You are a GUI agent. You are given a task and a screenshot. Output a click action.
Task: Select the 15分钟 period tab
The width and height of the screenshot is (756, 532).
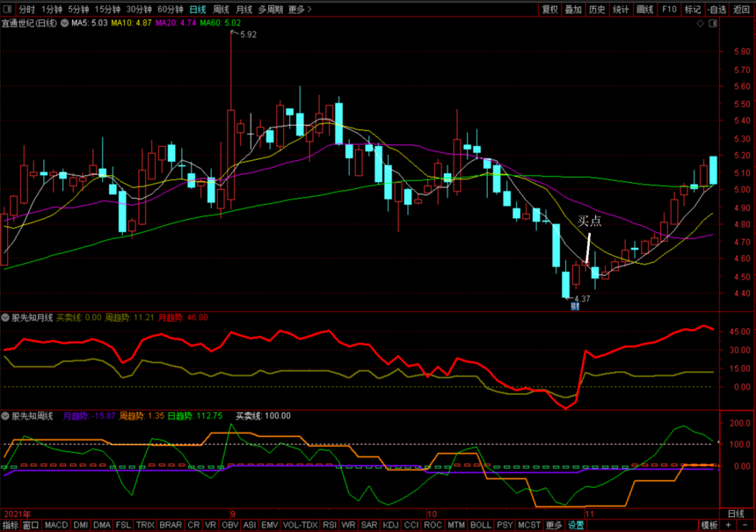[107, 9]
